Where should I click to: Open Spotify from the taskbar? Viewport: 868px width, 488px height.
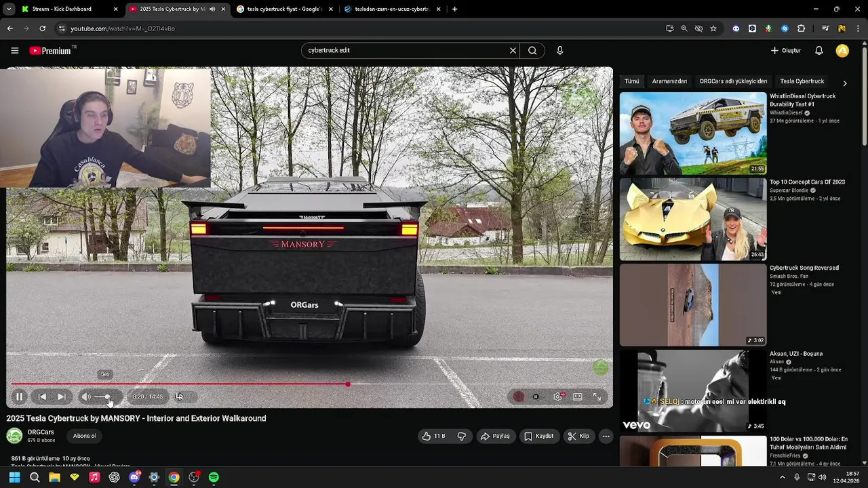point(214,477)
